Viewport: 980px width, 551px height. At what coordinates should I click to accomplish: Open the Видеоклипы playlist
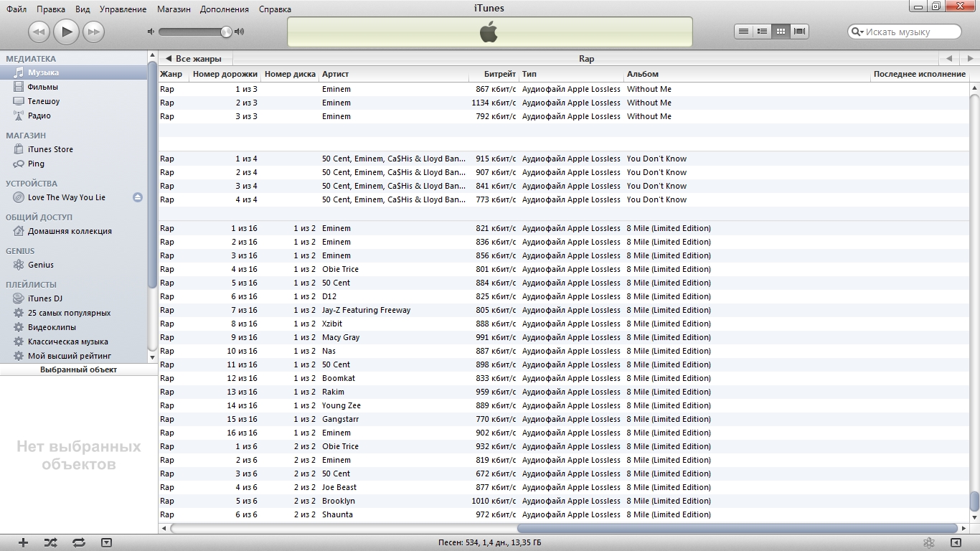coord(73,327)
